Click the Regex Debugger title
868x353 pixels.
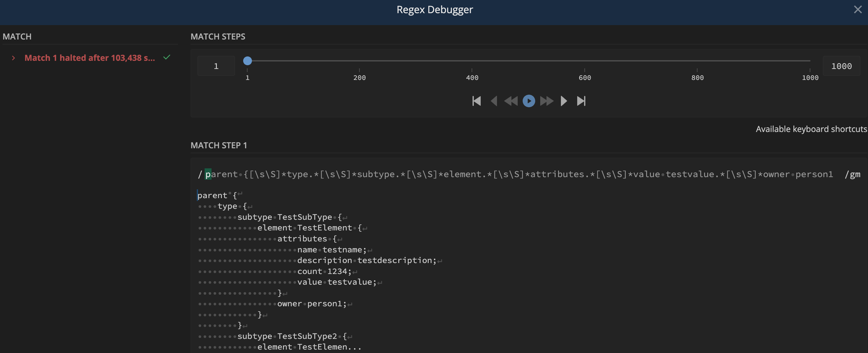pyautogui.click(x=434, y=9)
